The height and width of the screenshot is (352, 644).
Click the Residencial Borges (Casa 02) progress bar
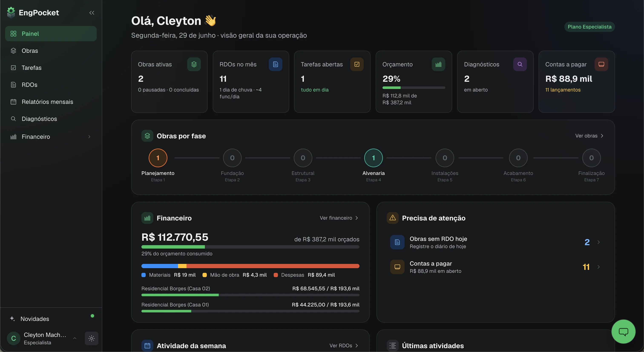coord(250,295)
